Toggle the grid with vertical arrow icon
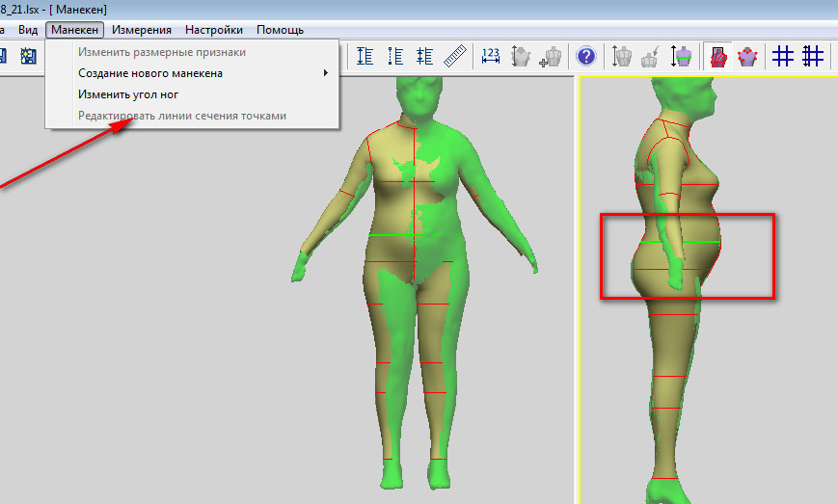 [x=812, y=56]
